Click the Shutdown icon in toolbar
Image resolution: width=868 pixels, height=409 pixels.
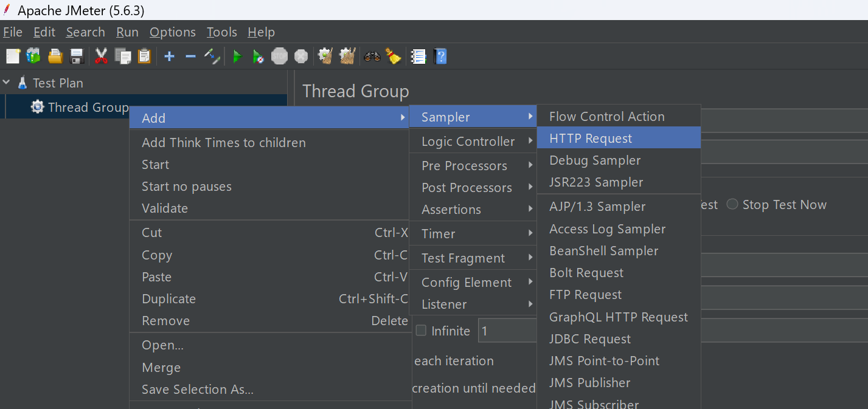pos(300,57)
